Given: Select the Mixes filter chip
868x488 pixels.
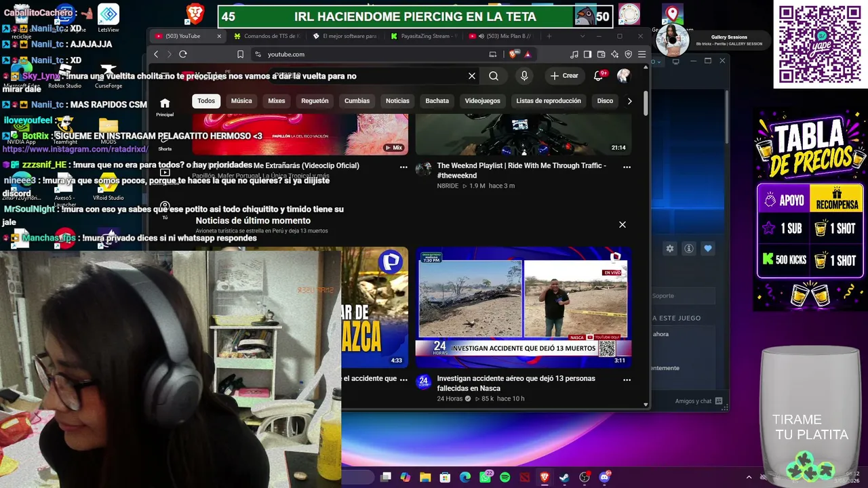Looking at the screenshot, I should [277, 101].
